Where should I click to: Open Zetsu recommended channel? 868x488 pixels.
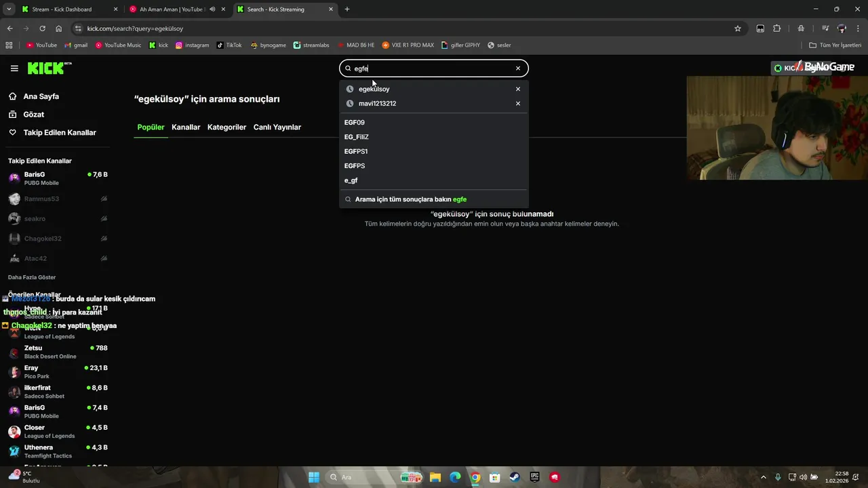click(x=58, y=352)
